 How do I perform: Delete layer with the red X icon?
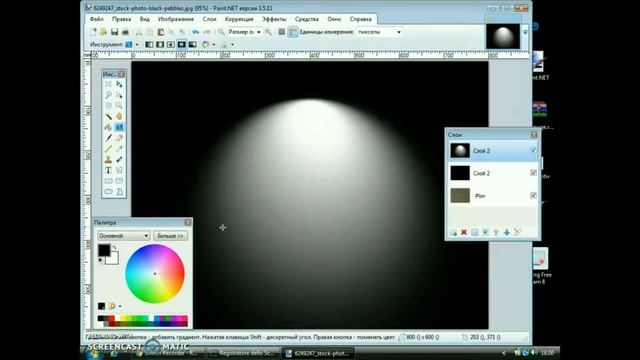click(x=464, y=232)
